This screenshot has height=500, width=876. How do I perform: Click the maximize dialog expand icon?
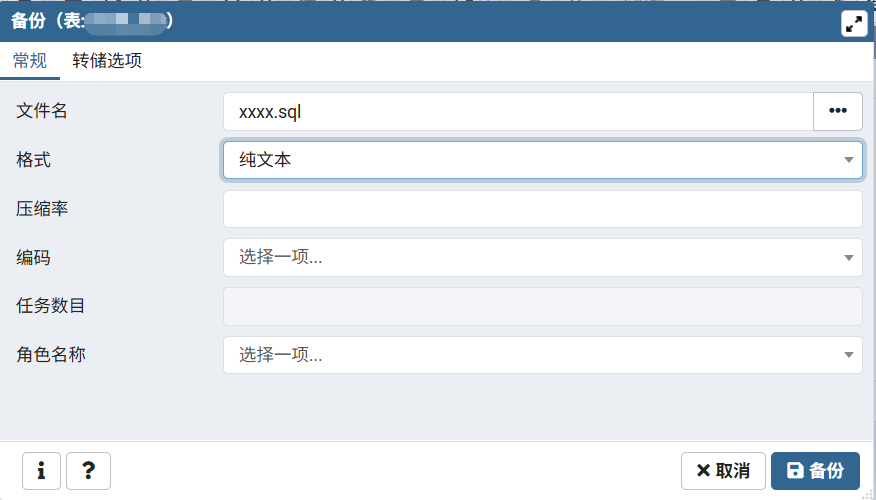coord(854,24)
